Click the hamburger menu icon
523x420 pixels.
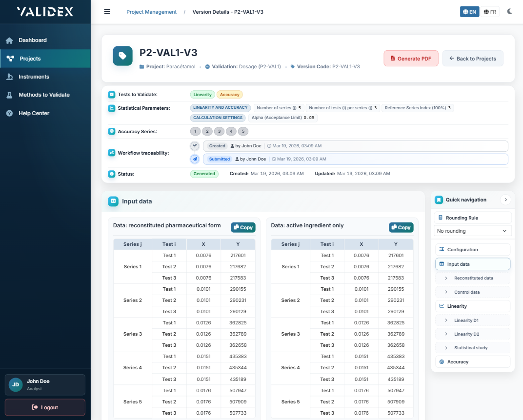pos(107,12)
